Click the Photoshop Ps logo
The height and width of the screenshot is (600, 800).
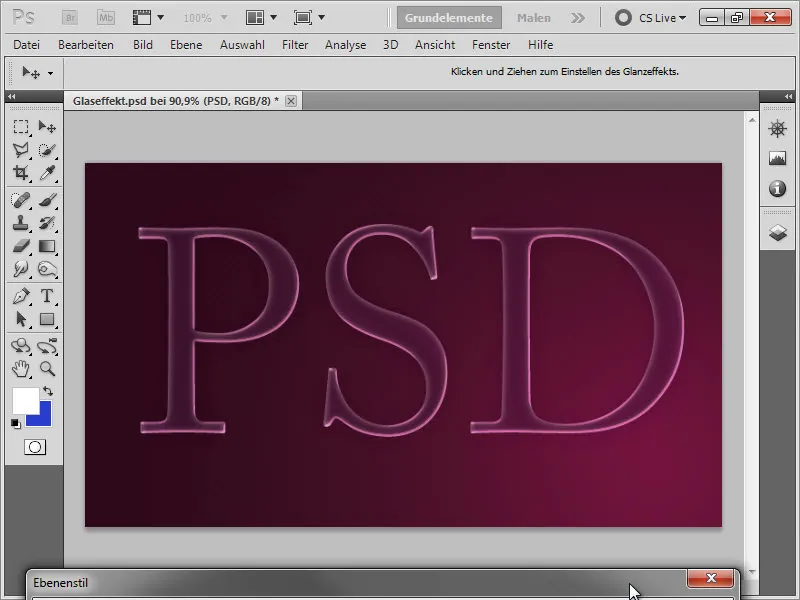pyautogui.click(x=23, y=18)
